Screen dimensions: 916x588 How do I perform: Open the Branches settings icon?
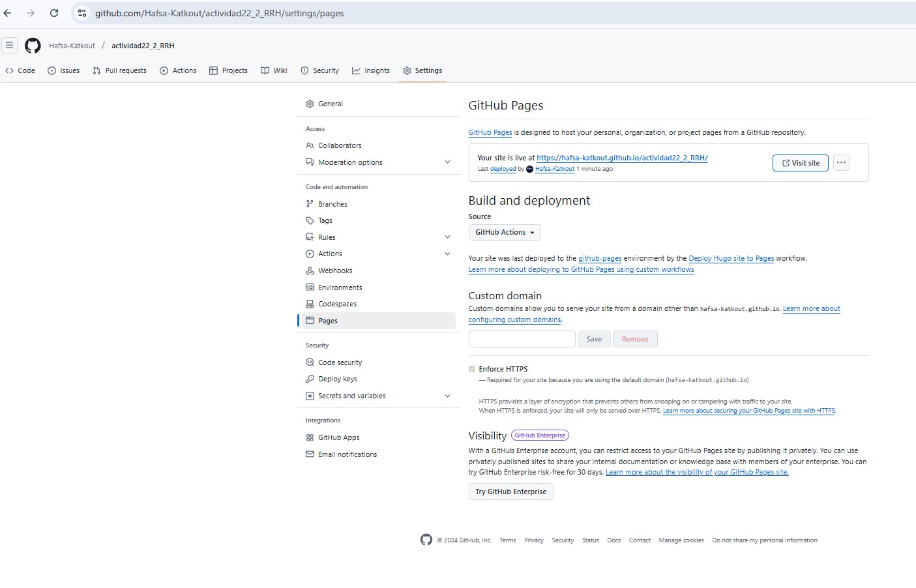click(x=310, y=203)
